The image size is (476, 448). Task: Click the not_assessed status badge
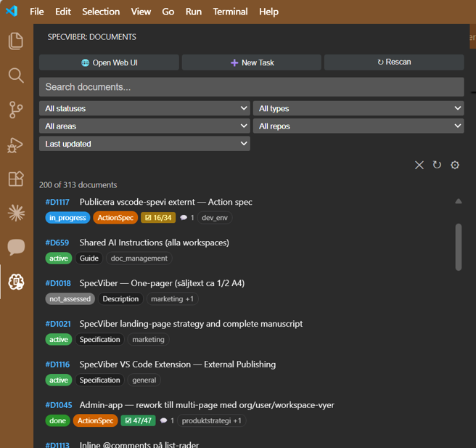pos(70,299)
